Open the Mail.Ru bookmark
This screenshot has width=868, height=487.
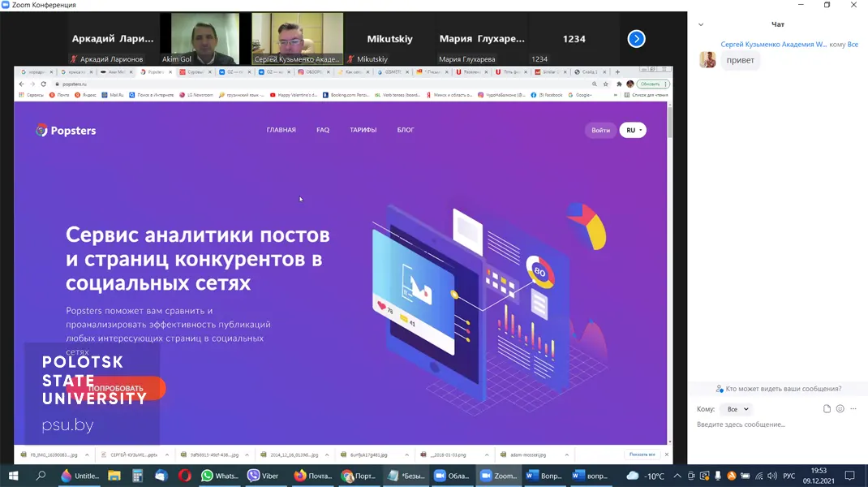click(113, 95)
